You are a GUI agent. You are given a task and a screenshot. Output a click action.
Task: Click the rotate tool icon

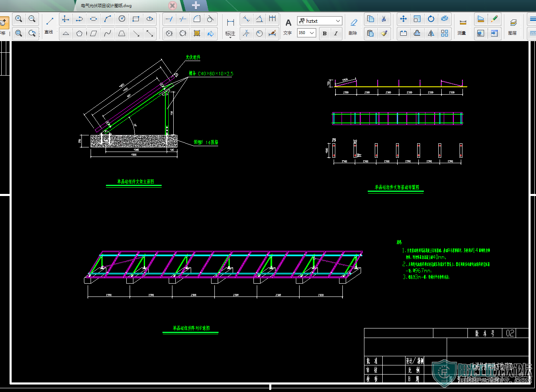click(x=431, y=19)
